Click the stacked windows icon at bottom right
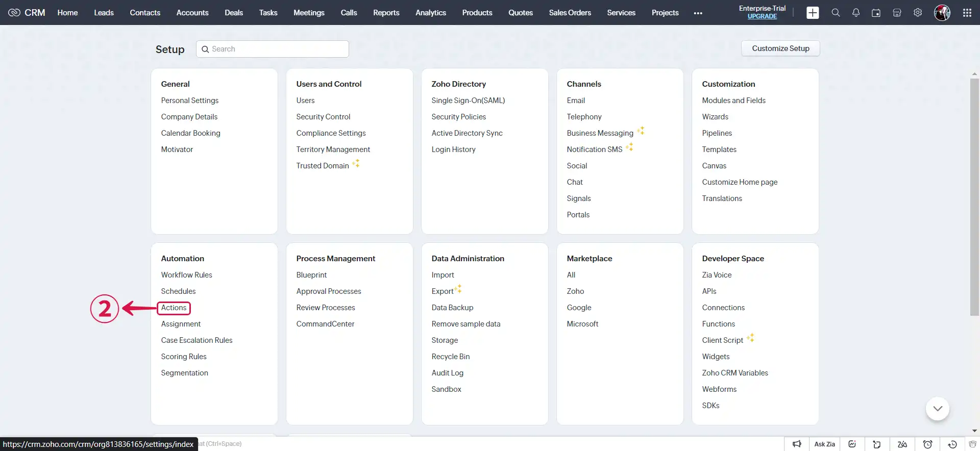This screenshot has width=980, height=451. pyautogui.click(x=972, y=444)
